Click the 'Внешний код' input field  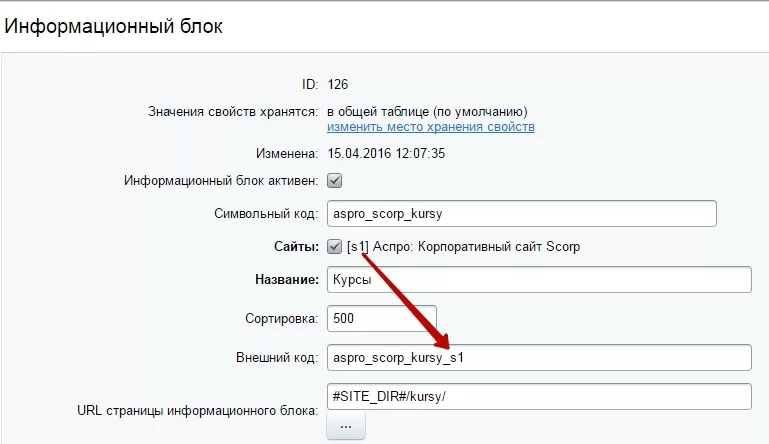click(539, 357)
